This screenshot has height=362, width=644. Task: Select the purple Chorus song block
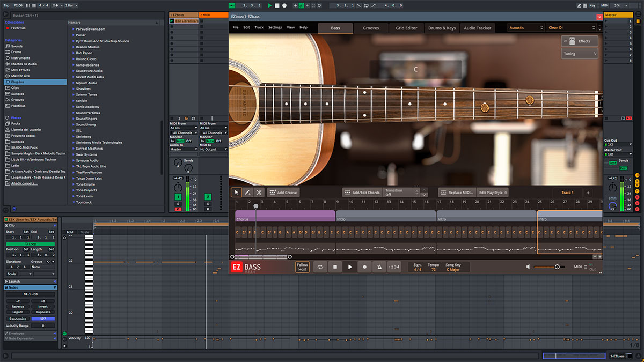[x=285, y=216]
